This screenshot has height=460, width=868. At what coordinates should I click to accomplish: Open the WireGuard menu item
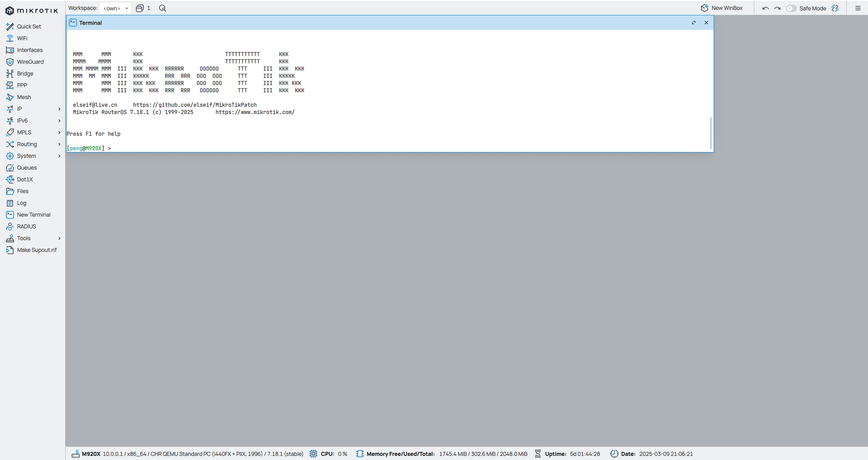pos(30,62)
